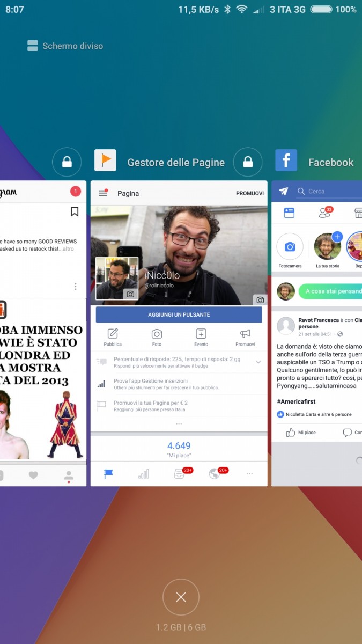362x644 pixels.
Task: Tap Ravot Francesca's avatar in Facebook post
Action: pyautogui.click(x=286, y=325)
